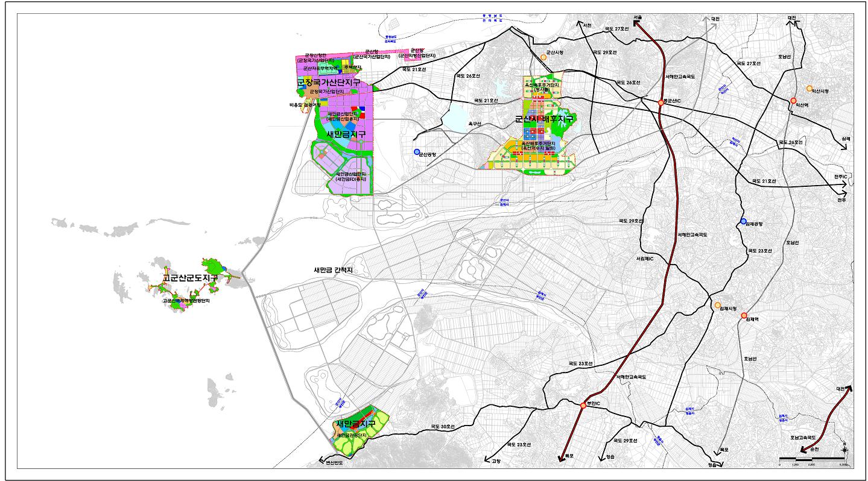Click the 고군산국제해양관광단지 label
Viewport: 868px width, 481px height.
tap(186, 300)
